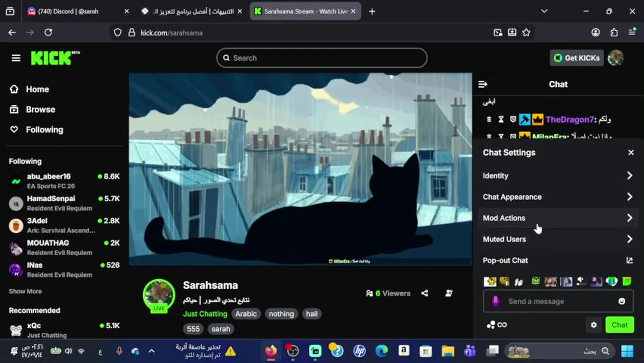Open the Identity settings

point(557,175)
